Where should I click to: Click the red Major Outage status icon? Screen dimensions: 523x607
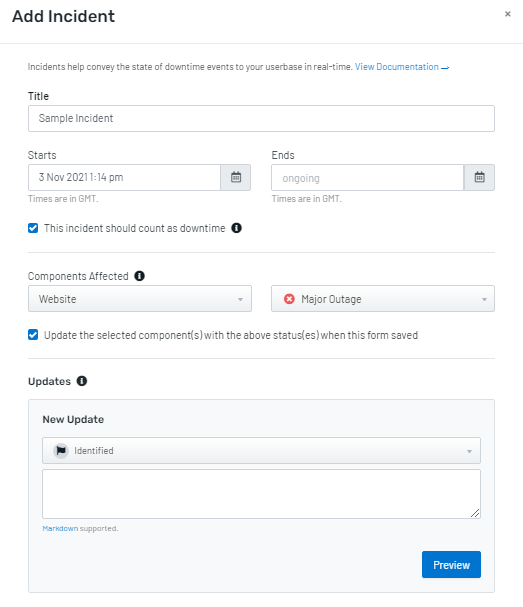click(289, 299)
